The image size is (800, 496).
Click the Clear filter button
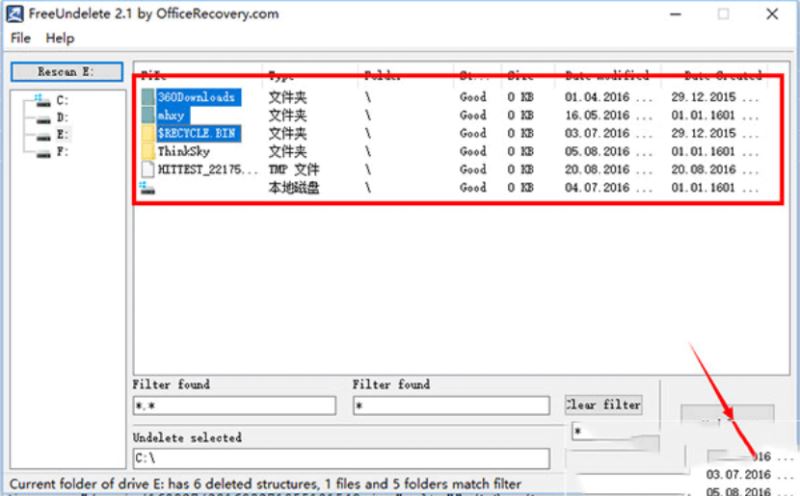604,405
